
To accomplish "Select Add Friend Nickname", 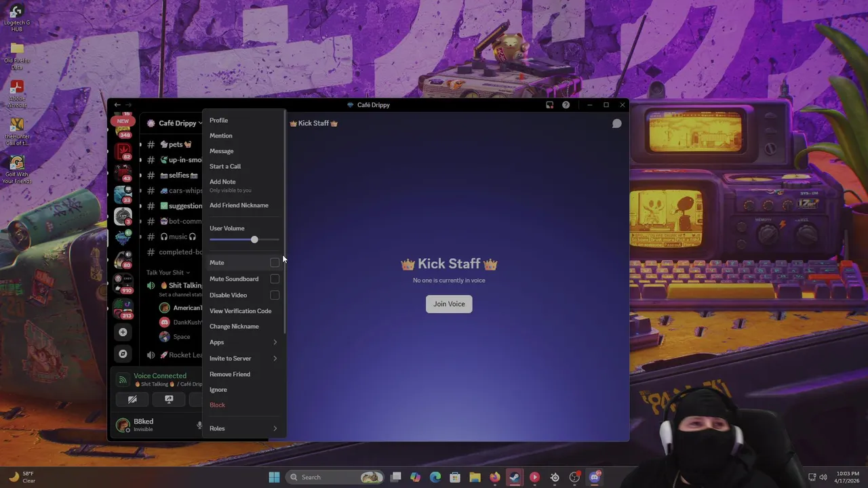I will pyautogui.click(x=243, y=205).
